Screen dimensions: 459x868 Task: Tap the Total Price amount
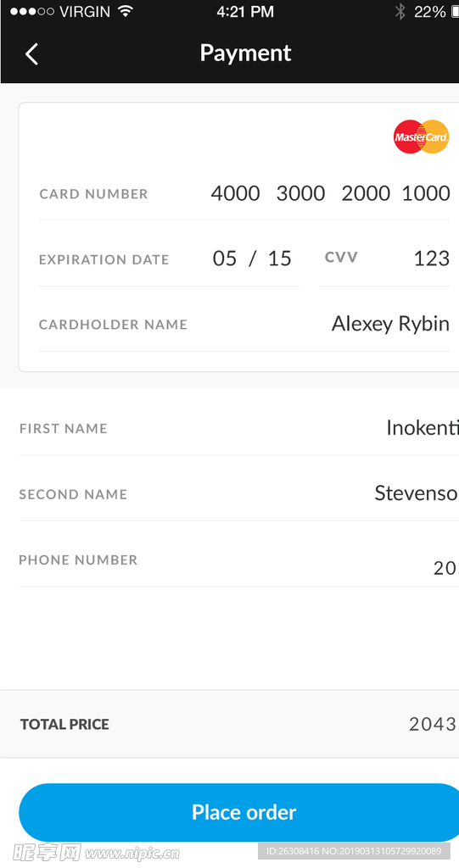(x=434, y=724)
